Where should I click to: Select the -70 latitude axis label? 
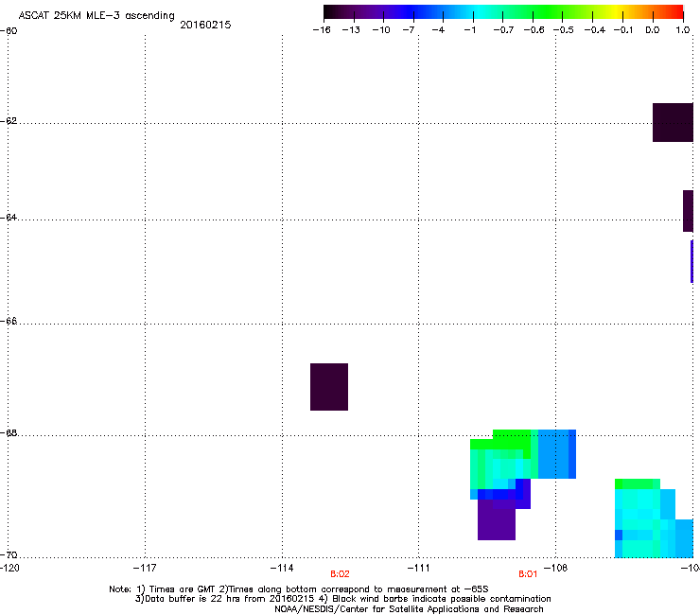(x=9, y=554)
